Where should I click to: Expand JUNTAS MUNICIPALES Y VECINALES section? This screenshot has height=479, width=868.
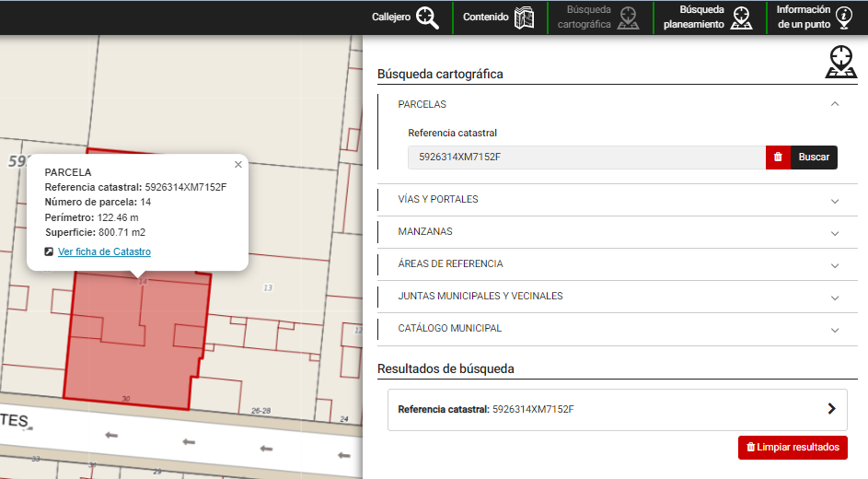tap(835, 297)
